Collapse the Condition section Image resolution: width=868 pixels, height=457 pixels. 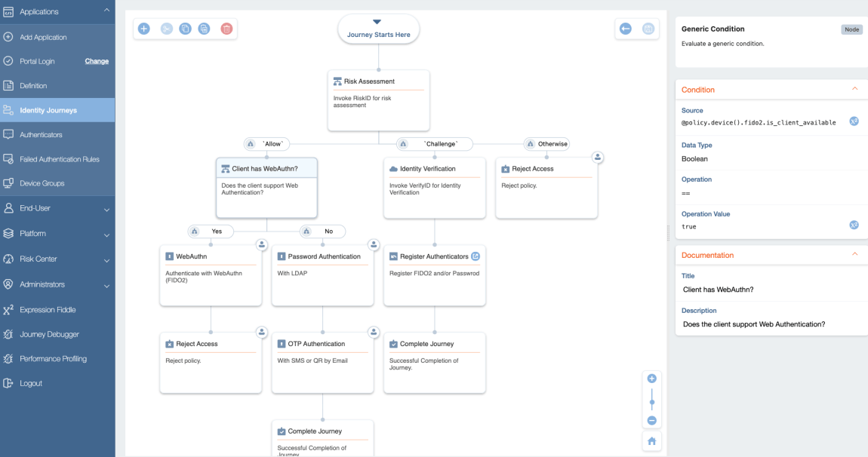pos(854,89)
